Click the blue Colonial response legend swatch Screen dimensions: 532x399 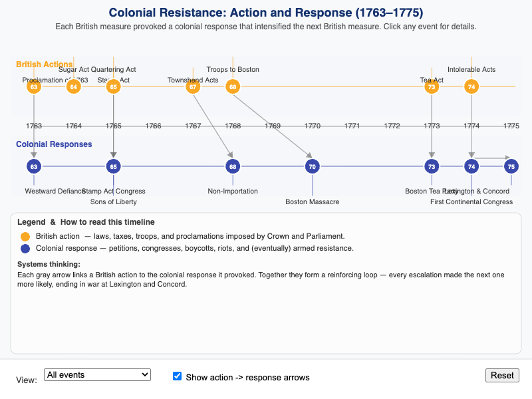point(25,249)
